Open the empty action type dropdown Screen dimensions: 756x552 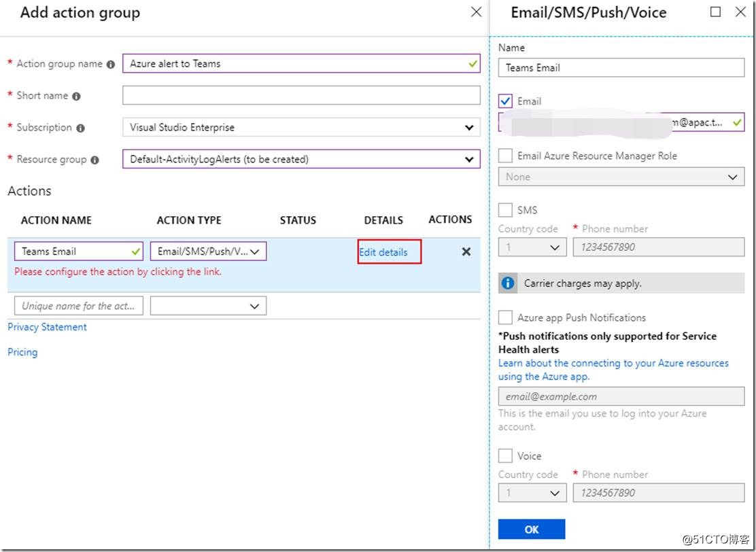208,306
